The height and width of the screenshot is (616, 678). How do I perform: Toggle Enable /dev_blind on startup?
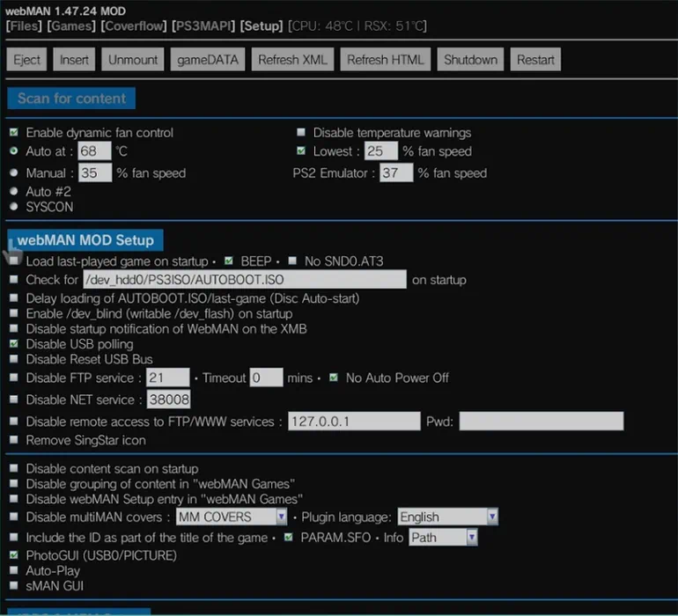[14, 313]
